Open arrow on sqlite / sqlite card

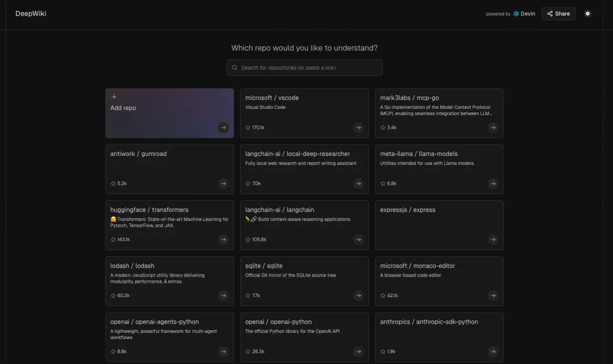(358, 295)
